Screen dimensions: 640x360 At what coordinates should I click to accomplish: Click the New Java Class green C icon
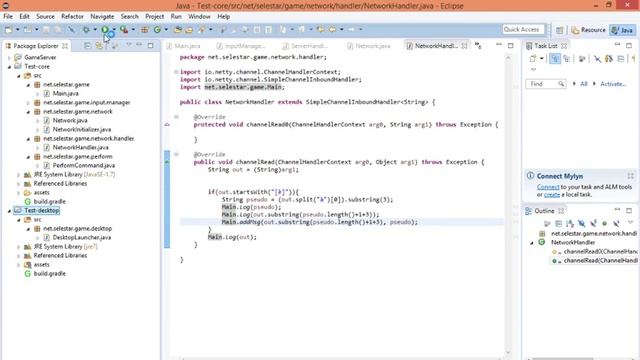point(157,29)
